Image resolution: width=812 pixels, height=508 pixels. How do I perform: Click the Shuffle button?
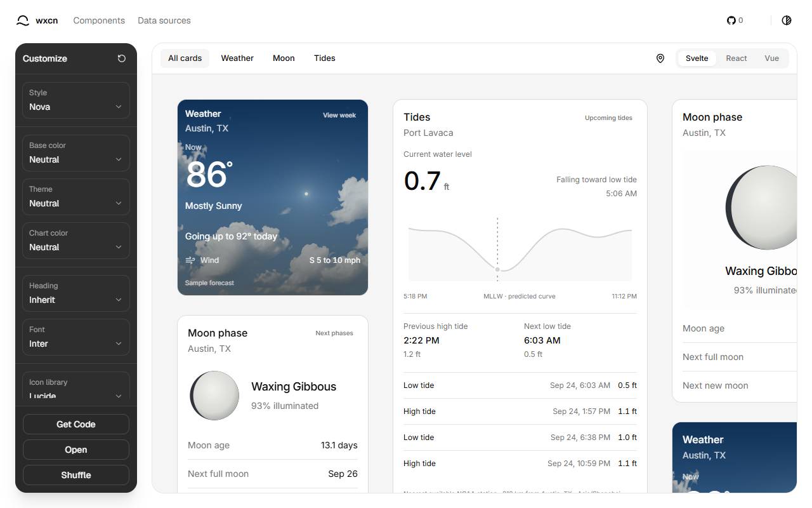(x=76, y=475)
